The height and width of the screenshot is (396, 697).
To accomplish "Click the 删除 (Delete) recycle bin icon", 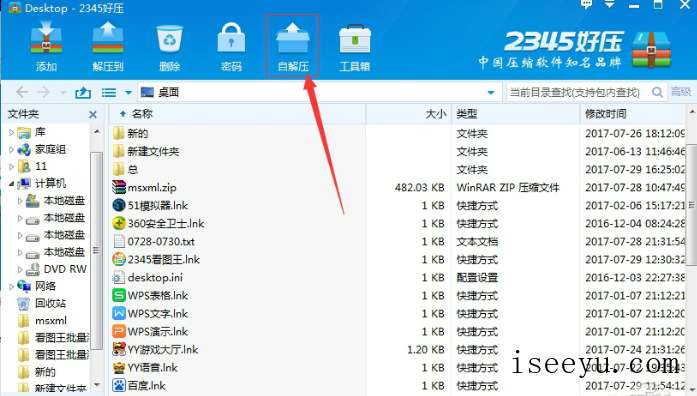I will tap(169, 39).
